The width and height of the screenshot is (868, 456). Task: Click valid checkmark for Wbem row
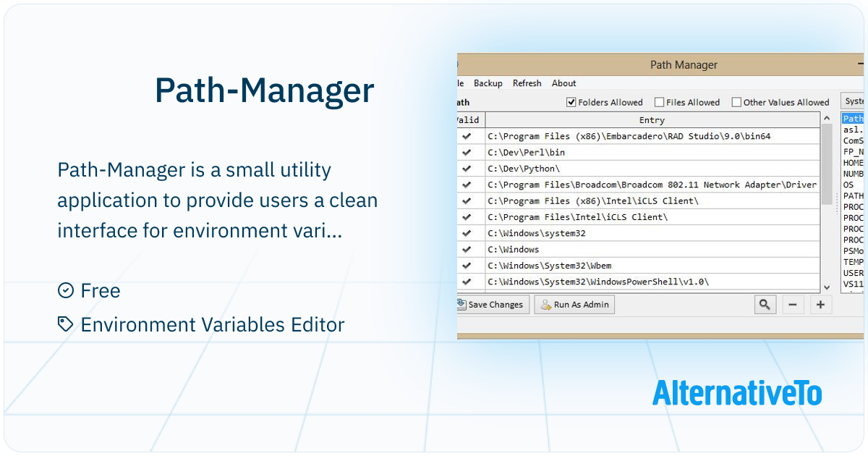[x=467, y=266]
